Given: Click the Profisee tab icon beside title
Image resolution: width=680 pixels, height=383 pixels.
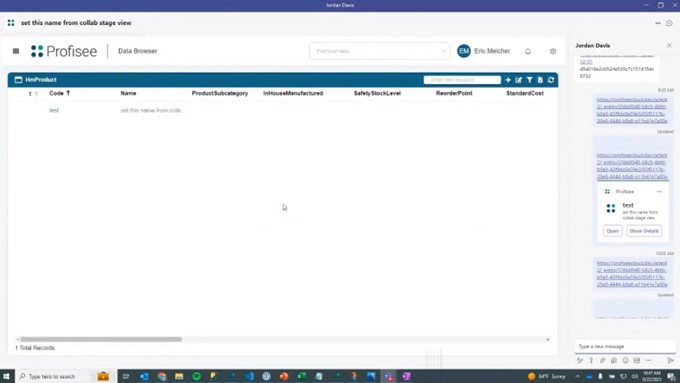Looking at the screenshot, I should (x=11, y=23).
